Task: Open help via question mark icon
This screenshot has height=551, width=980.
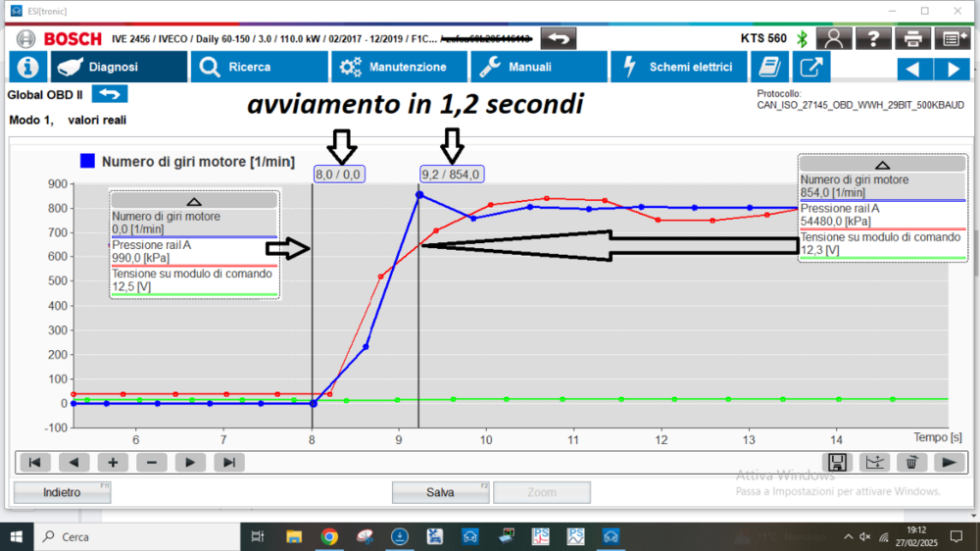Action: pos(872,38)
